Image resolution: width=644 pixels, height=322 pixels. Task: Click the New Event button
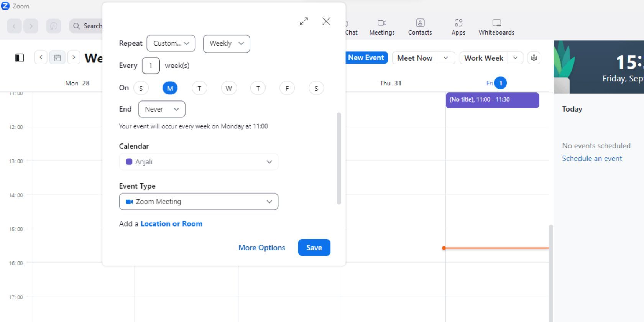366,58
